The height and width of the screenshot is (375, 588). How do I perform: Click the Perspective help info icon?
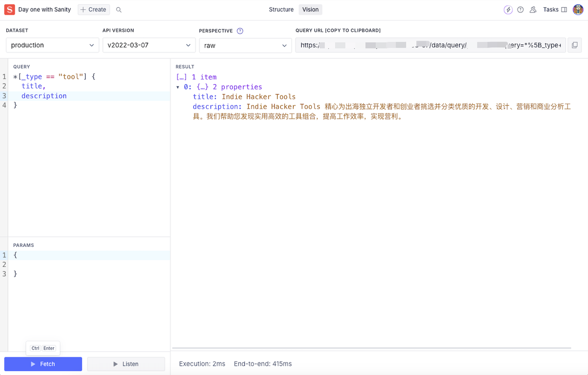coord(240,31)
